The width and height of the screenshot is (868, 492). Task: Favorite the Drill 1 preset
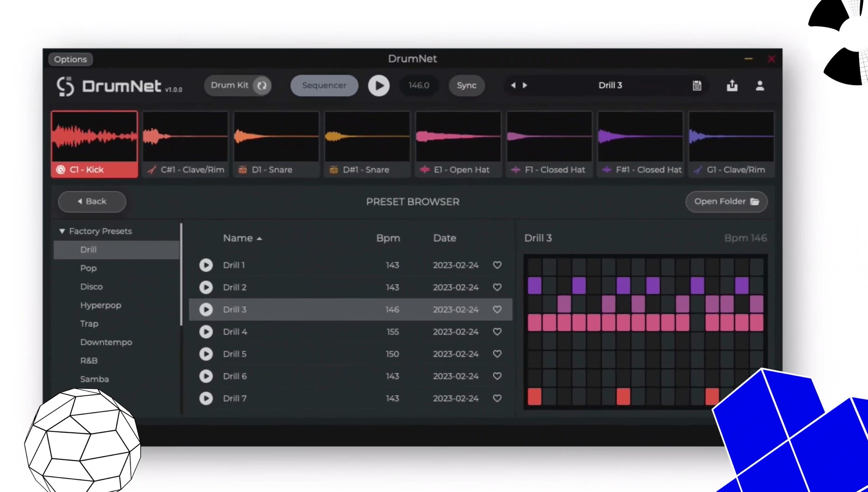click(497, 265)
